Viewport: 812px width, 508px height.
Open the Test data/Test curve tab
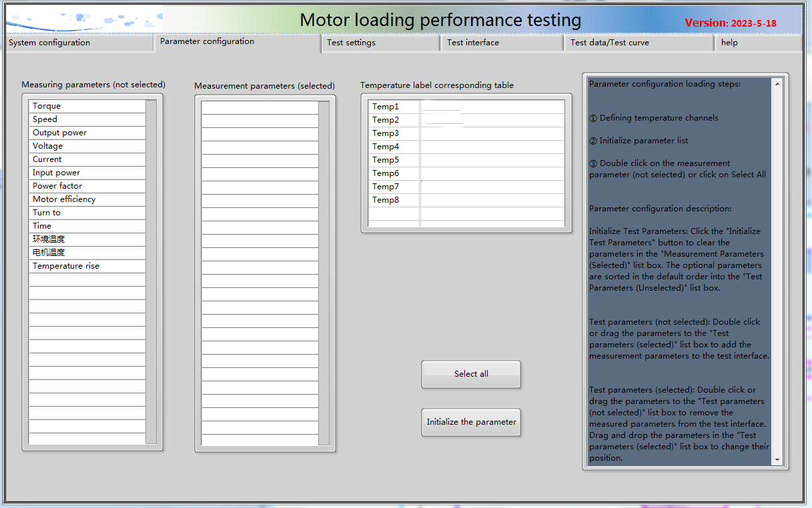click(609, 43)
